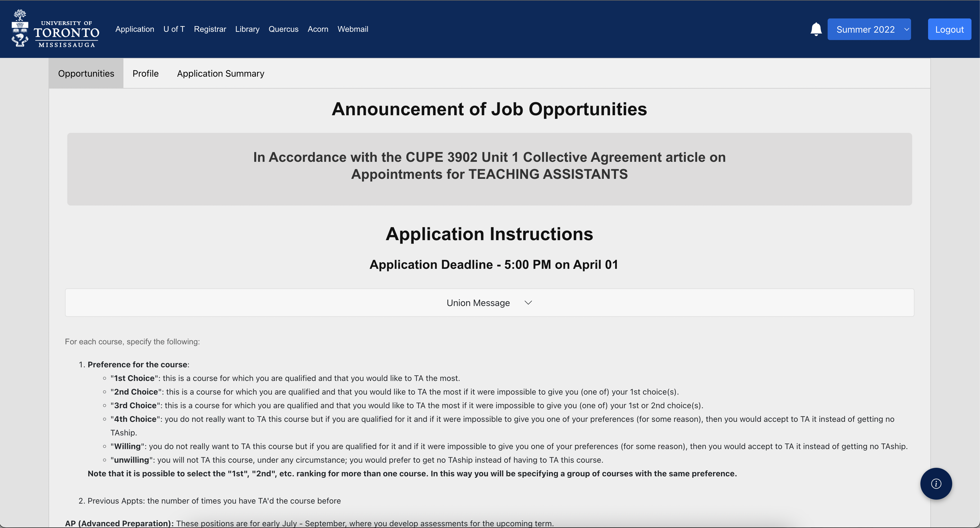
Task: Go to Acorn via the top menu
Action: tap(318, 29)
